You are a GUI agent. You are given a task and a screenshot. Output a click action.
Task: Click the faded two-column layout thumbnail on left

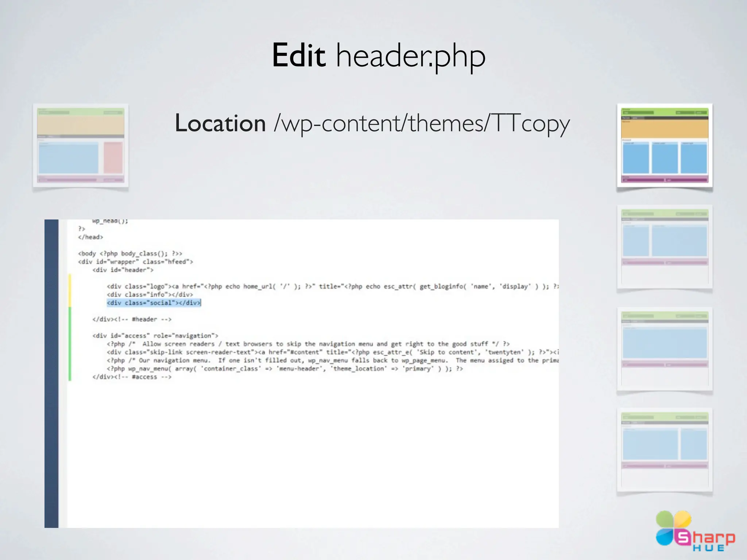pyautogui.click(x=81, y=145)
